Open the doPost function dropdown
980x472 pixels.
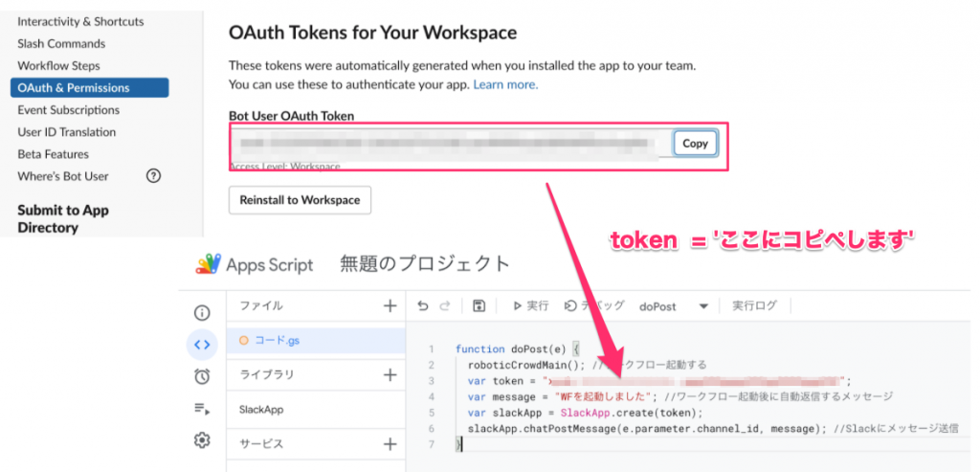click(x=674, y=306)
